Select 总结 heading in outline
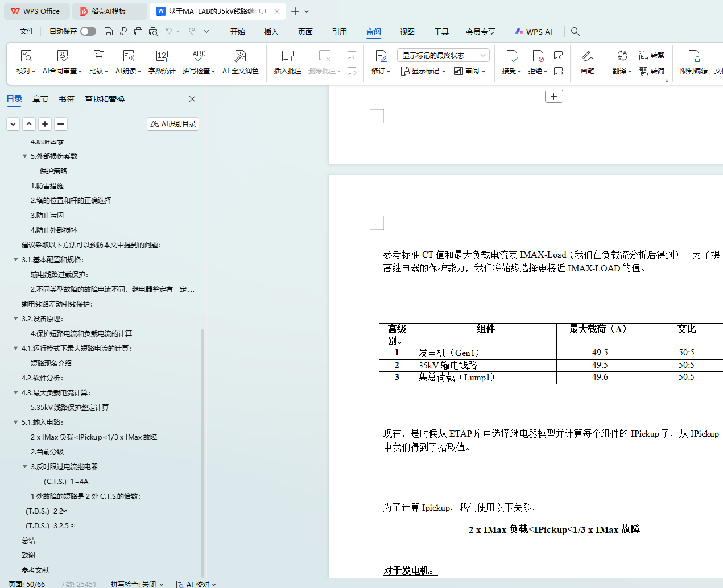The image size is (723, 588). point(28,540)
